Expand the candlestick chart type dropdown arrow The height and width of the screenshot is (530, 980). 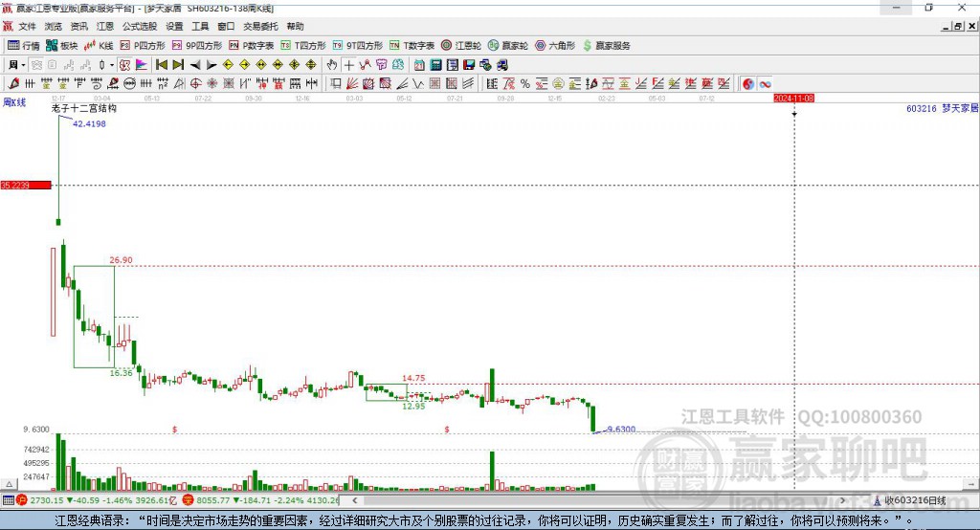(x=112, y=65)
